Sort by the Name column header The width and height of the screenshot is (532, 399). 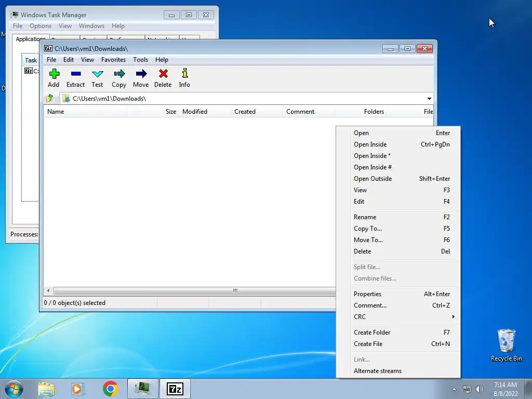pos(85,112)
